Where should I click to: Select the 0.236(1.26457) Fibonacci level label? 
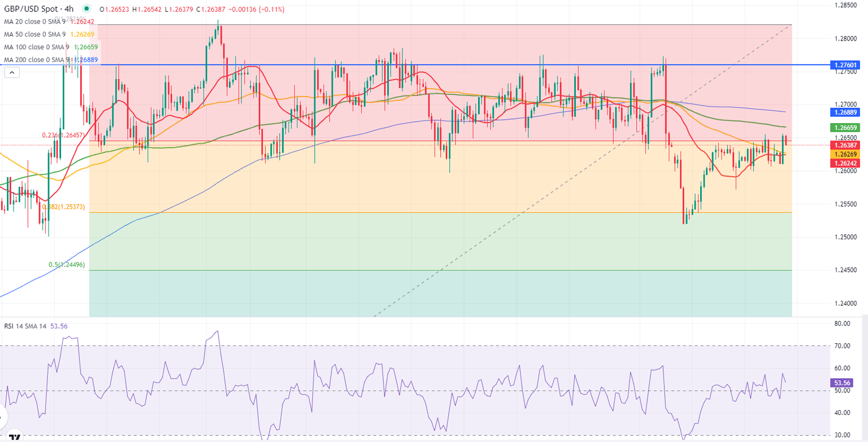pyautogui.click(x=63, y=135)
